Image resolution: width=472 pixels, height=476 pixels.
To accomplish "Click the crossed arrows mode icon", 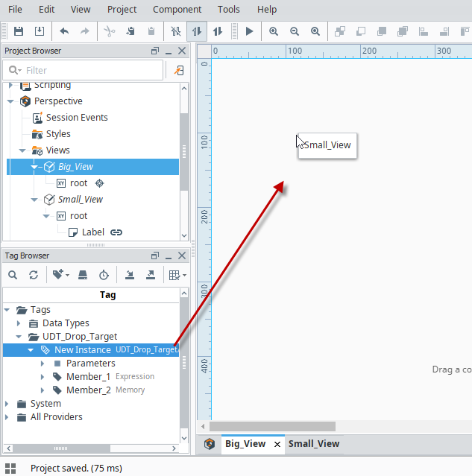I will [176, 31].
